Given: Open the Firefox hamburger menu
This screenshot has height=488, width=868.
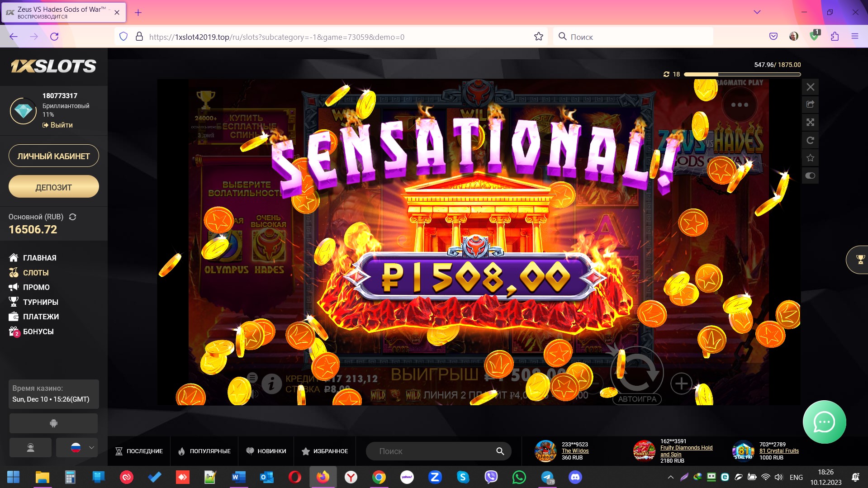Looking at the screenshot, I should (854, 37).
